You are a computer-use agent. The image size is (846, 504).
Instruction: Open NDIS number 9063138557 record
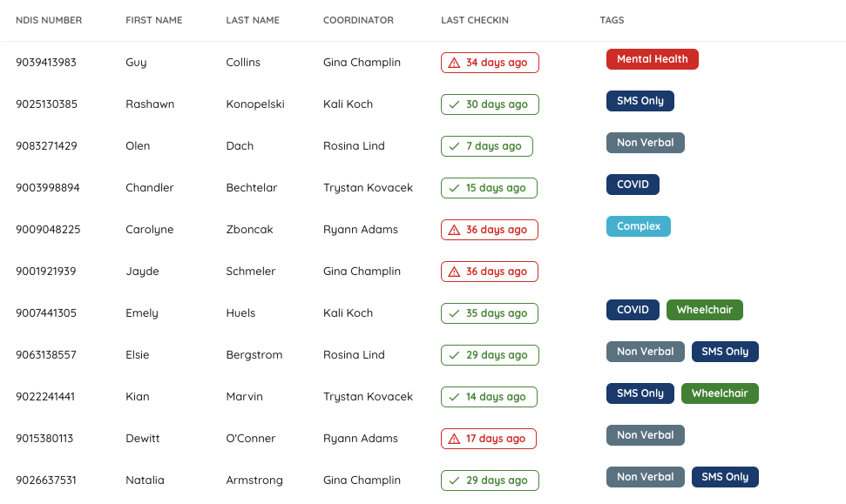pos(46,354)
